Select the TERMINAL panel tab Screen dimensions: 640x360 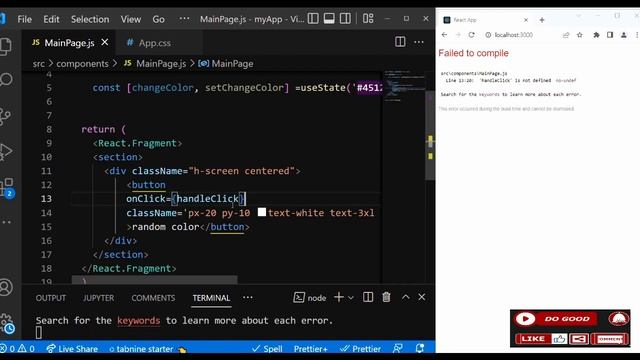click(211, 298)
